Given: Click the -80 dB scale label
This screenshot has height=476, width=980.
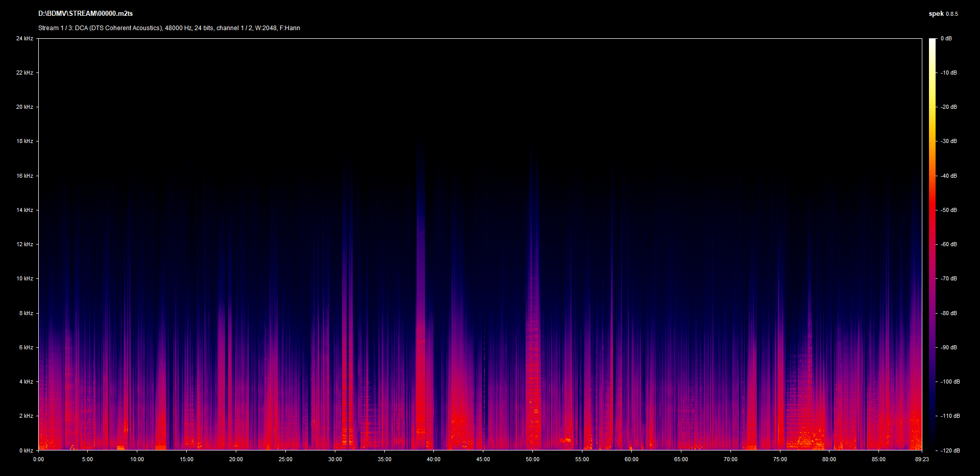Looking at the screenshot, I should pos(949,313).
